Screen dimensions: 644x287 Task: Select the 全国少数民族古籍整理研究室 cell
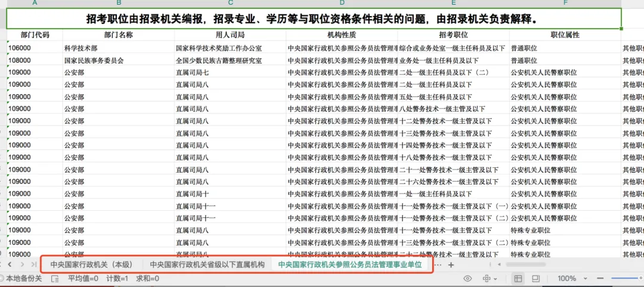[x=230, y=61]
